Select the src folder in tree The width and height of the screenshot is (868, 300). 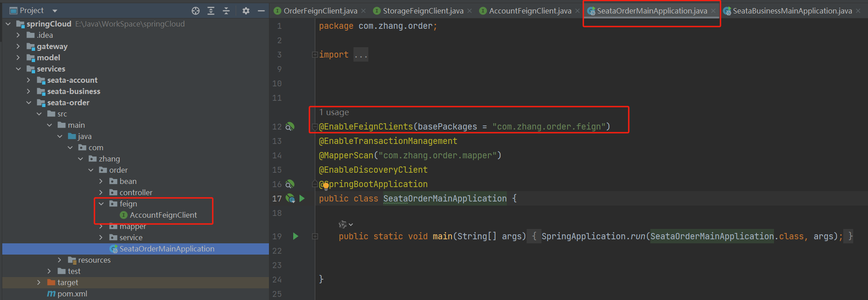[x=62, y=114]
